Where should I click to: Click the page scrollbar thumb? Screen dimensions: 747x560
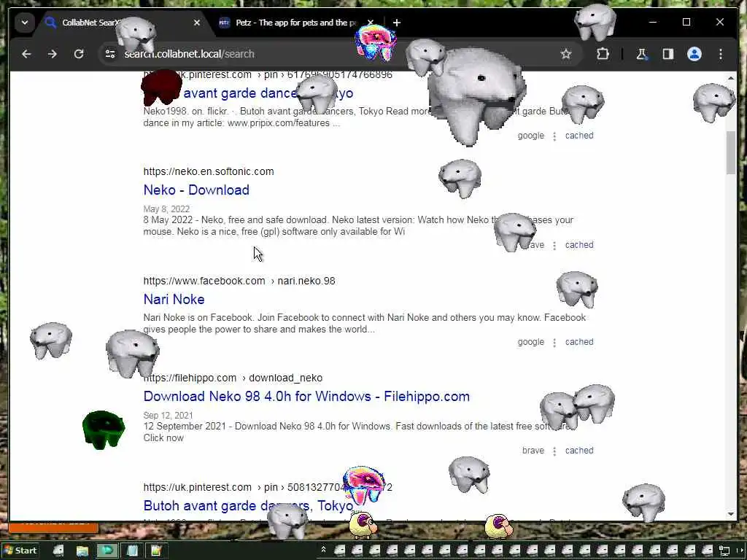[731, 152]
